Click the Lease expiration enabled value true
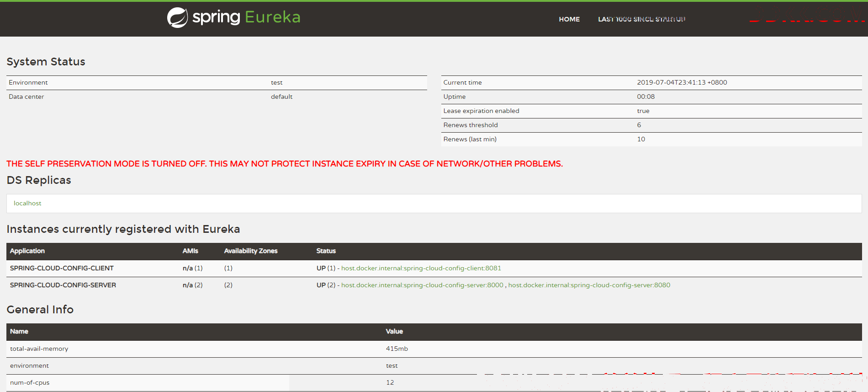Screen dimensions: 868x392 643,111
